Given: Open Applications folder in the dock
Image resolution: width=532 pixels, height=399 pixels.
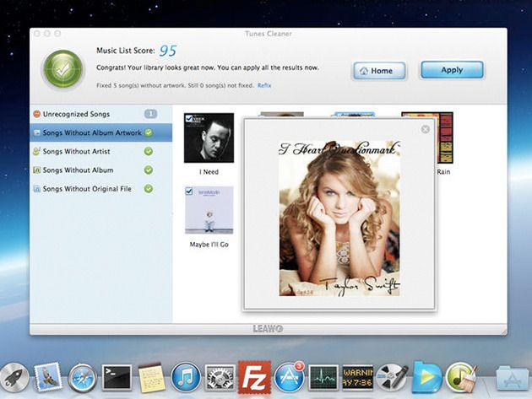Looking at the screenshot, I should [513, 378].
